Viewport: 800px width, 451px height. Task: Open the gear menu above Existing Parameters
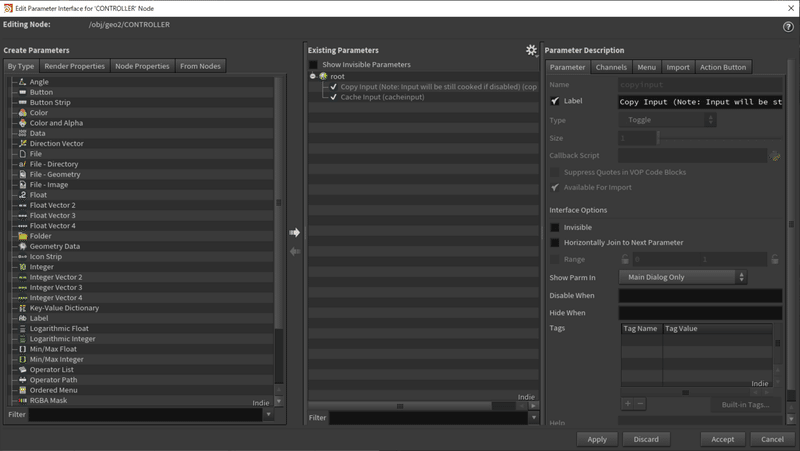[x=532, y=50]
